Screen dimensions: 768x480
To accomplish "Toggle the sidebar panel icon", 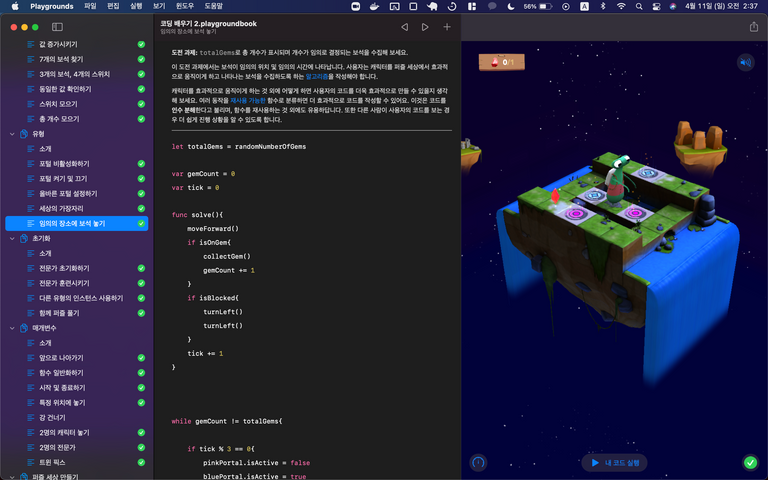I will (x=57, y=27).
